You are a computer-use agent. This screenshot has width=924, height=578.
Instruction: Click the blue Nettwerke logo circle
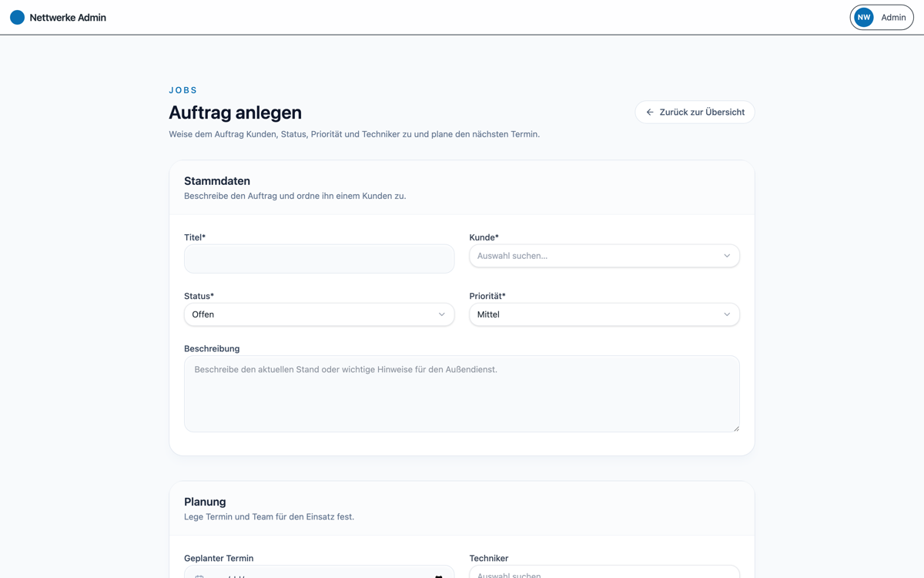click(17, 17)
